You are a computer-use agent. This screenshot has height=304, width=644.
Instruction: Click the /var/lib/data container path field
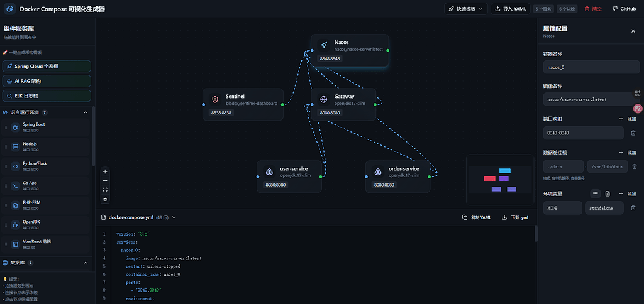pyautogui.click(x=608, y=166)
